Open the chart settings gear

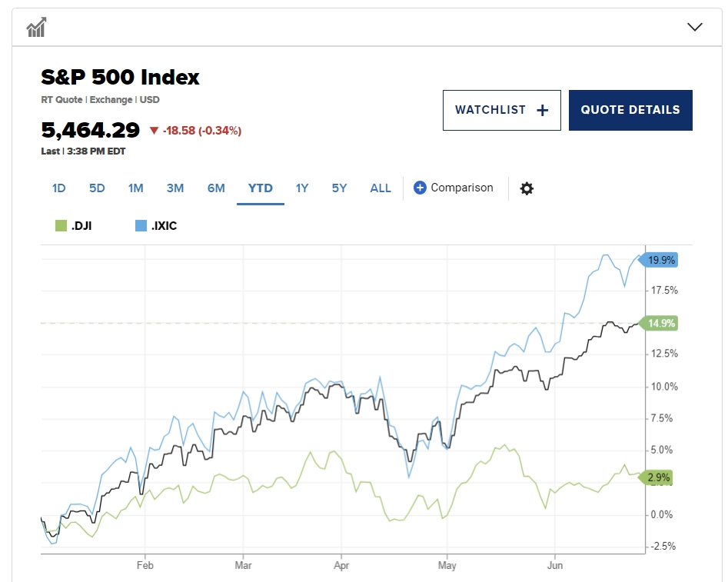point(527,188)
